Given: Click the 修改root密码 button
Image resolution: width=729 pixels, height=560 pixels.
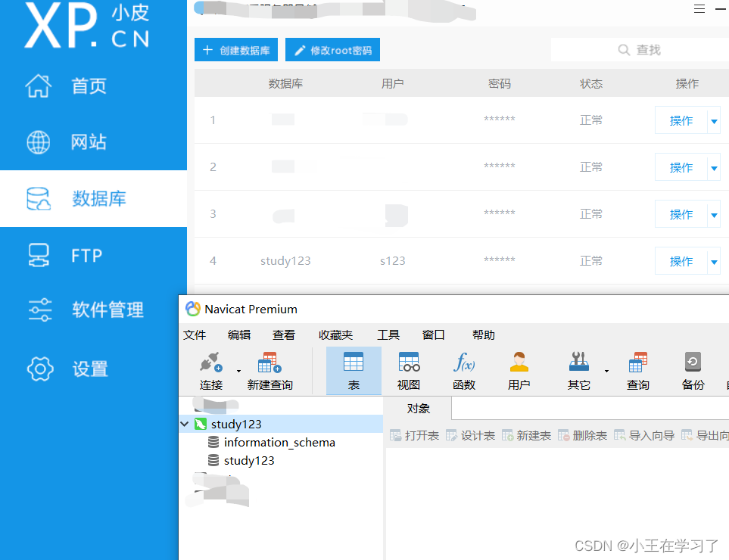Looking at the screenshot, I should click(x=332, y=49).
